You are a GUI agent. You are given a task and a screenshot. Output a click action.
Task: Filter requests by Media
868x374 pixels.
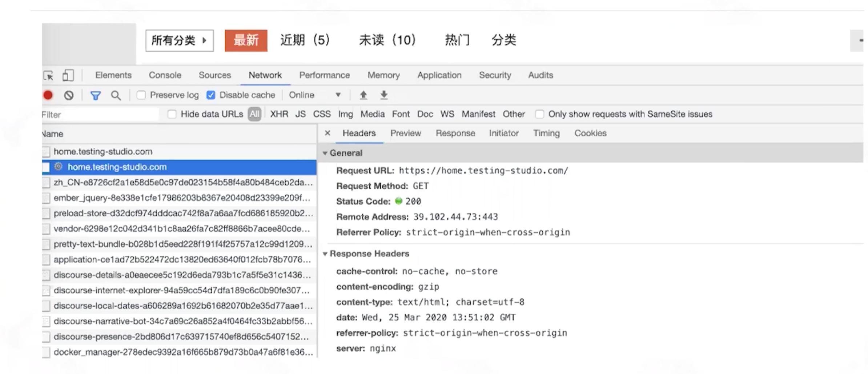[x=373, y=114]
